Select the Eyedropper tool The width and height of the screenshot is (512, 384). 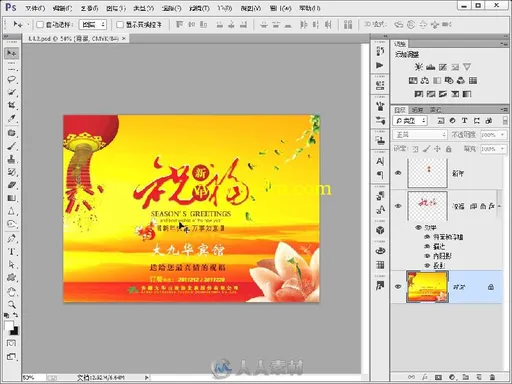[x=12, y=118]
